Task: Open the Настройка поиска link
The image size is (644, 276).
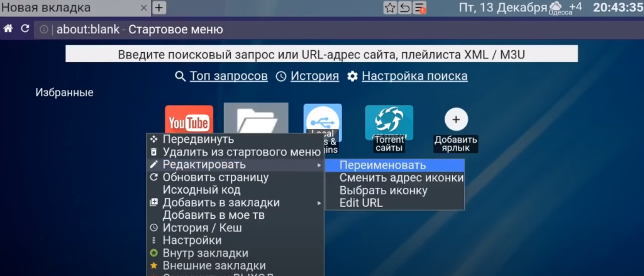Action: coord(414,76)
